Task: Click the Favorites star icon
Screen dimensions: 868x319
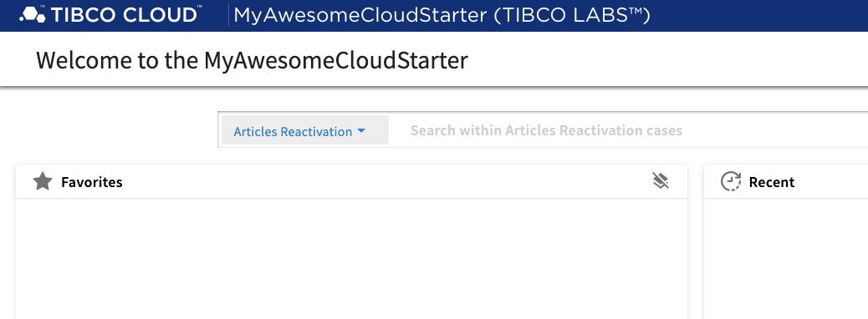Action: [x=43, y=181]
